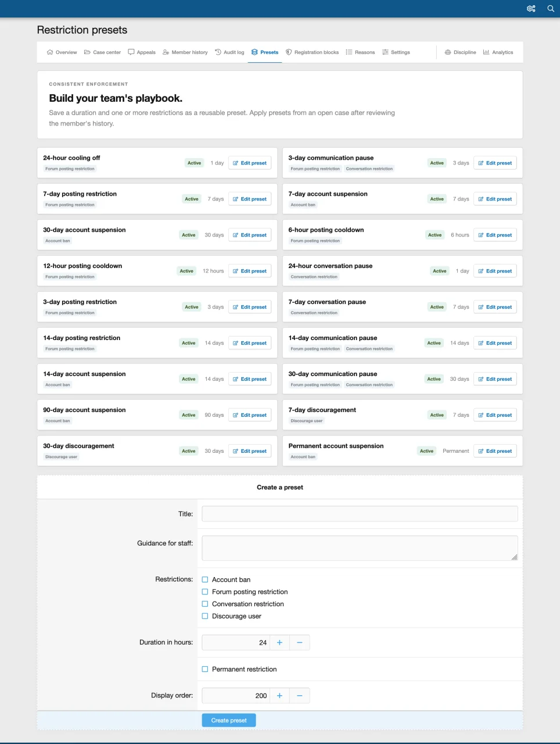Screen dimensions: 560x744
Task: Click the Guidance for staff textarea
Action: [360, 548]
